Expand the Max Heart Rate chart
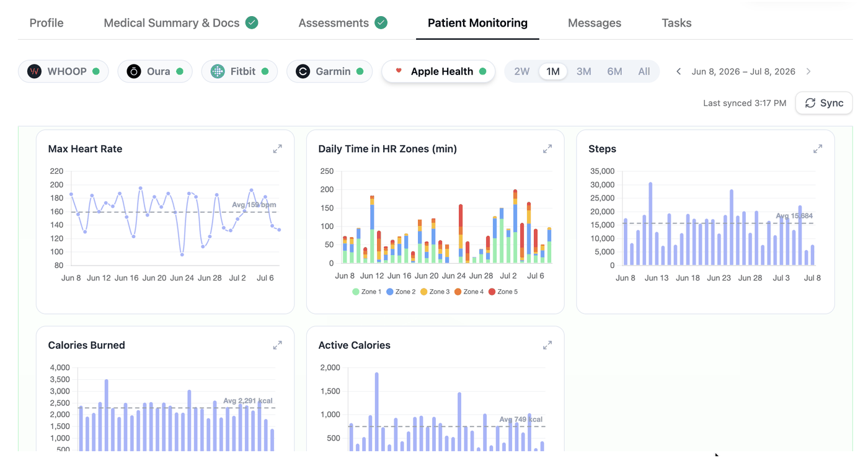 pos(277,149)
